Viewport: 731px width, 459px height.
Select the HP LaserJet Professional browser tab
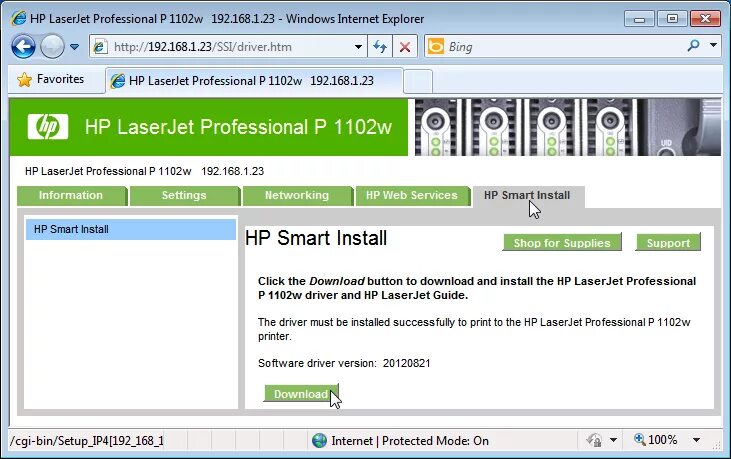point(254,81)
